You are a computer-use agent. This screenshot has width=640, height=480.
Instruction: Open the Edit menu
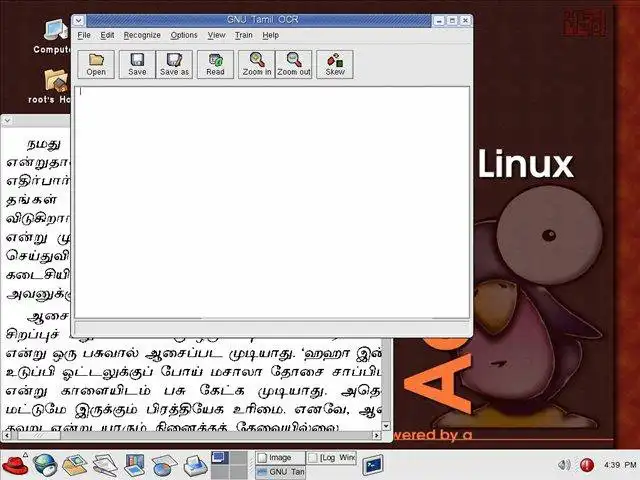107,35
